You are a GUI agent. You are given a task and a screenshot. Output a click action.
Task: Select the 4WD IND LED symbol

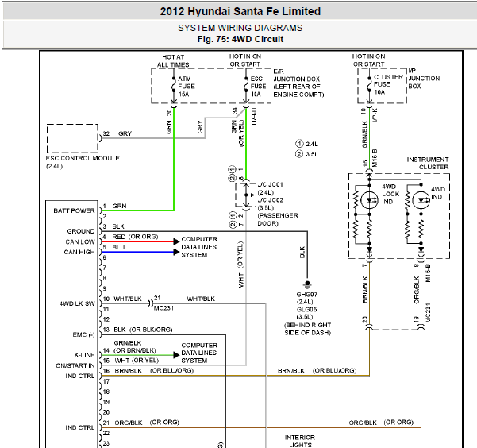[421, 200]
